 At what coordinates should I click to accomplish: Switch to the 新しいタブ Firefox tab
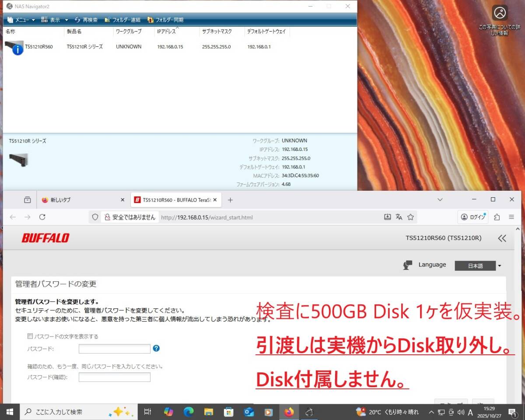[x=79, y=200]
